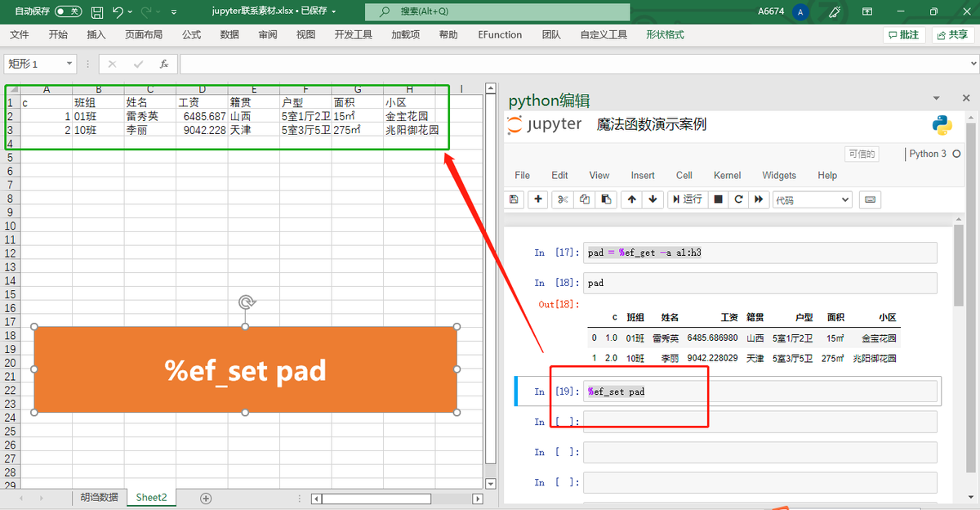Open the Quick Access Toolbar customize dropdown
Image resolution: width=980 pixels, height=510 pixels.
point(175,12)
